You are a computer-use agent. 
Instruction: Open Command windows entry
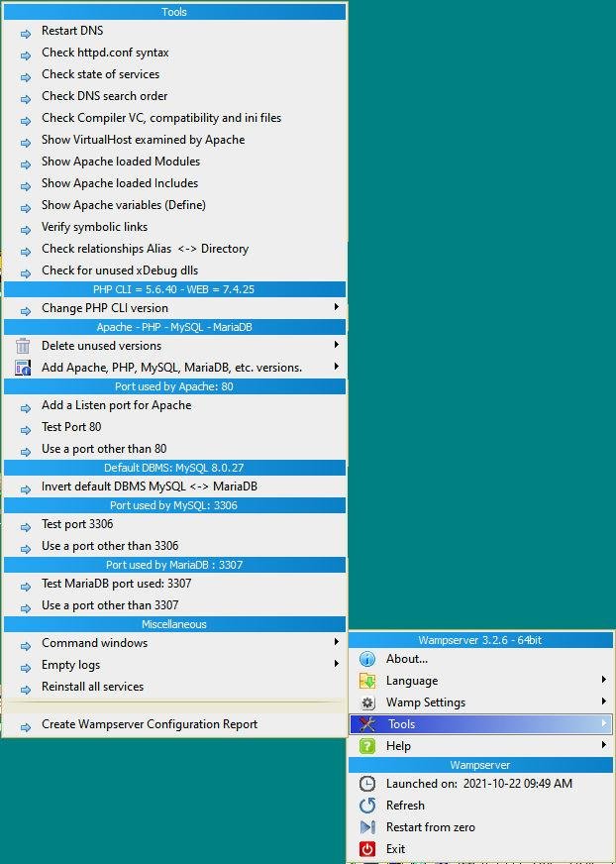coord(174,643)
